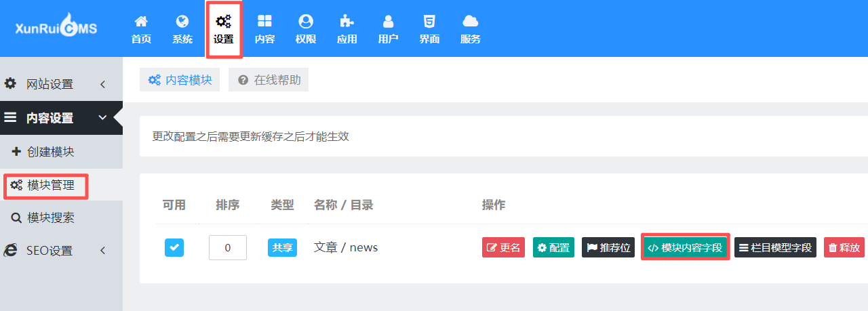Screen dimensions: 868x311
Task: Select the 内容模块 tab
Action: [x=180, y=80]
